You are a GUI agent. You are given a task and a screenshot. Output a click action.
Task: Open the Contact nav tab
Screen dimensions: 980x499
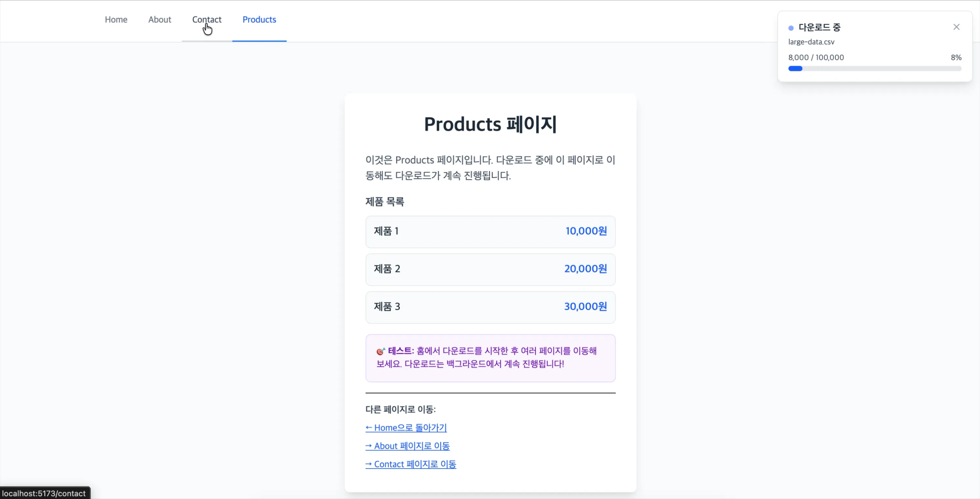(x=207, y=20)
